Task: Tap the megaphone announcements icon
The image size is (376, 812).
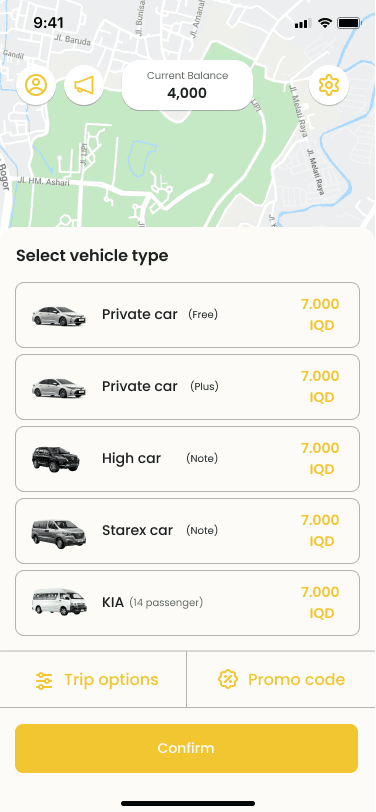Action: (x=84, y=85)
